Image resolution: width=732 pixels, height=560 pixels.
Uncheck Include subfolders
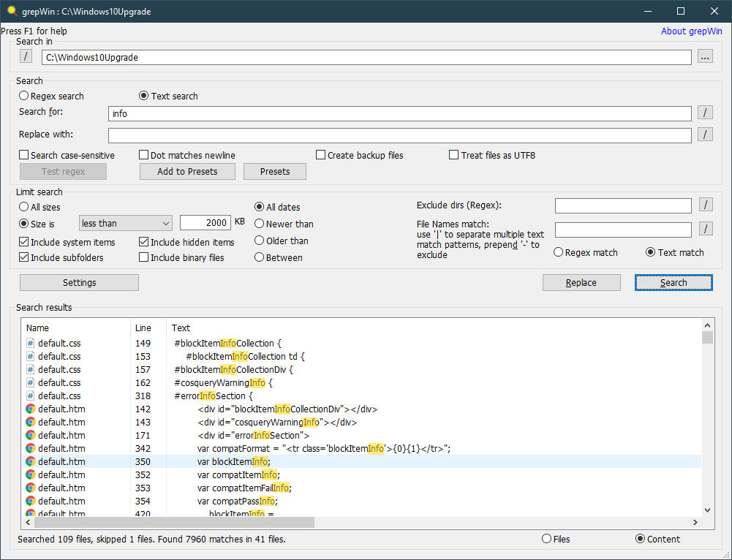pos(61,257)
